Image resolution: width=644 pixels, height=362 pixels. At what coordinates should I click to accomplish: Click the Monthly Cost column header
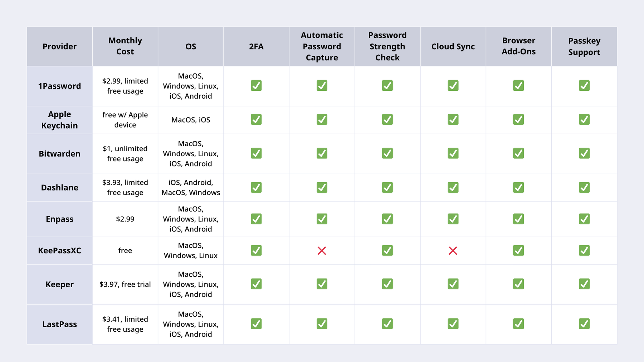(125, 46)
